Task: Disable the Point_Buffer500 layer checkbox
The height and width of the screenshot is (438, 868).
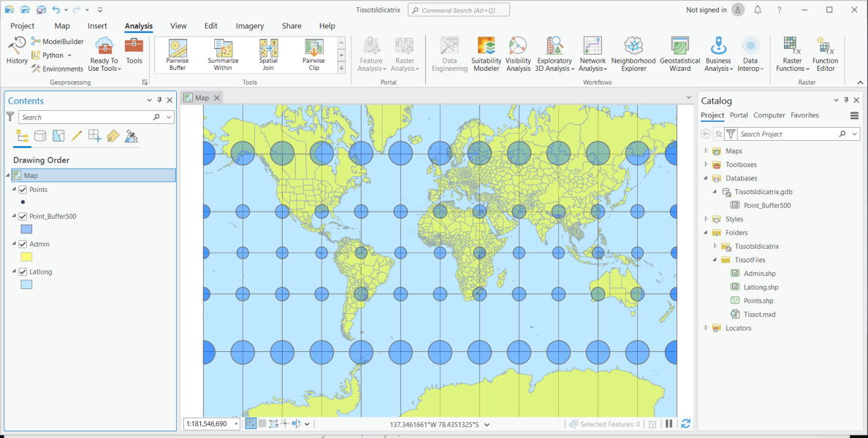Action: tap(23, 216)
